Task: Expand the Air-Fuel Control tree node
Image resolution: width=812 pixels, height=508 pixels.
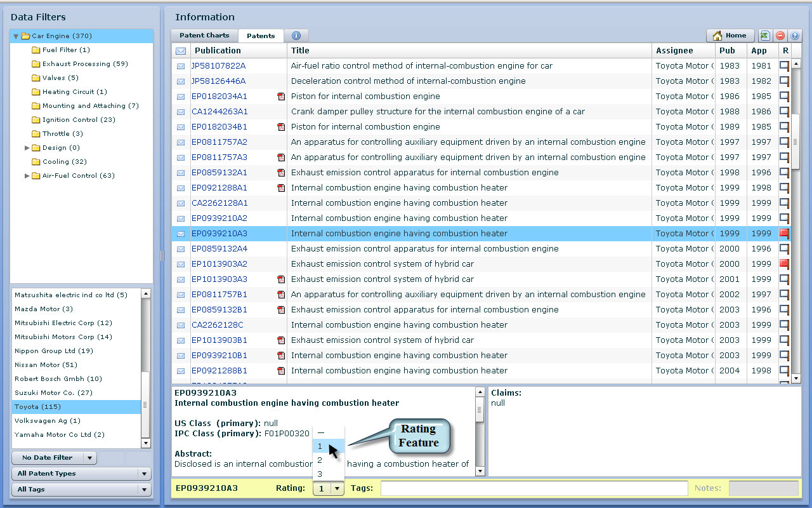Action: 27,176
